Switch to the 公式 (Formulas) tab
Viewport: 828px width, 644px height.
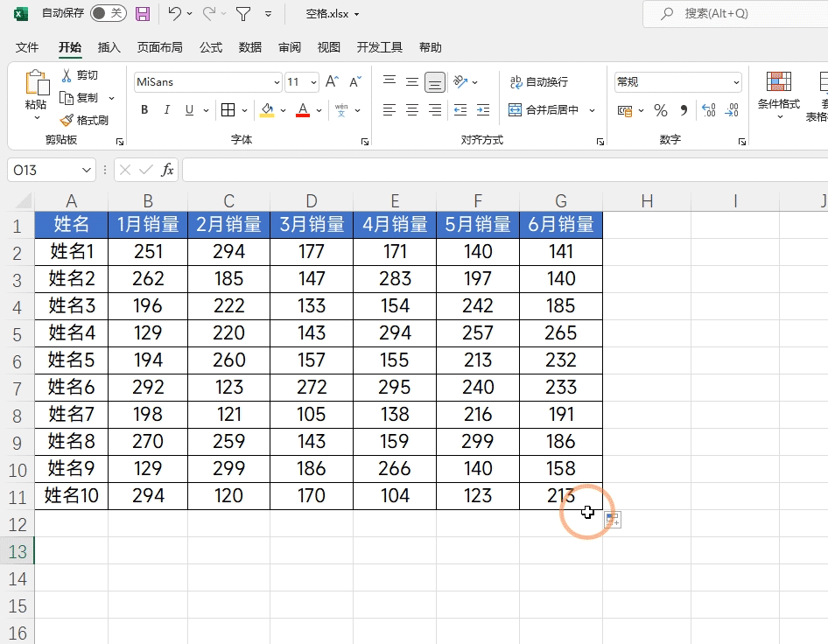211,47
